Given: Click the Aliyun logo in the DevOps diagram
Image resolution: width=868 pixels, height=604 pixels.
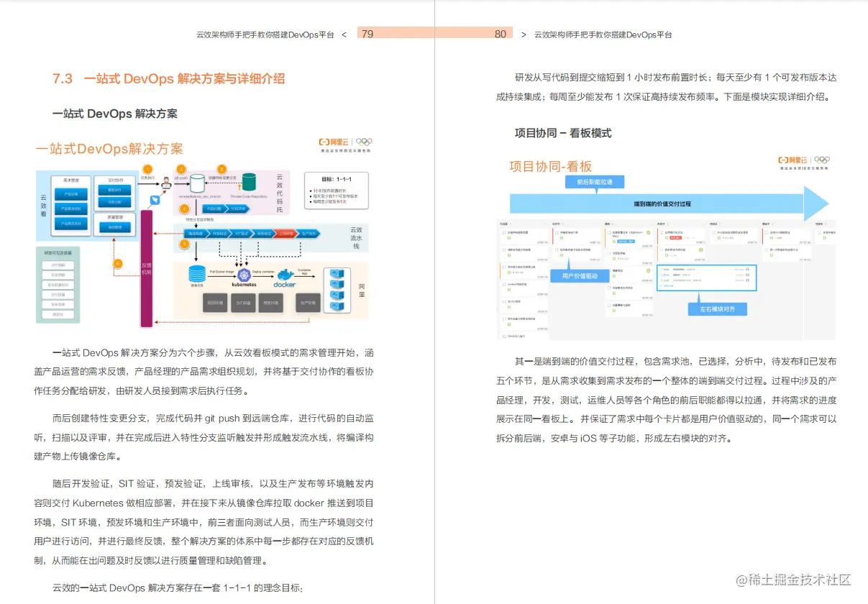Looking at the screenshot, I should (x=335, y=142).
